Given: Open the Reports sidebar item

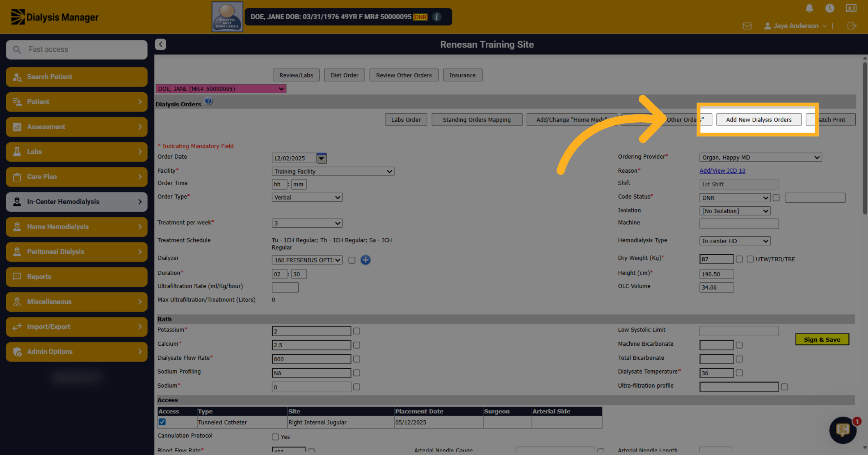Looking at the screenshot, I should tap(77, 277).
